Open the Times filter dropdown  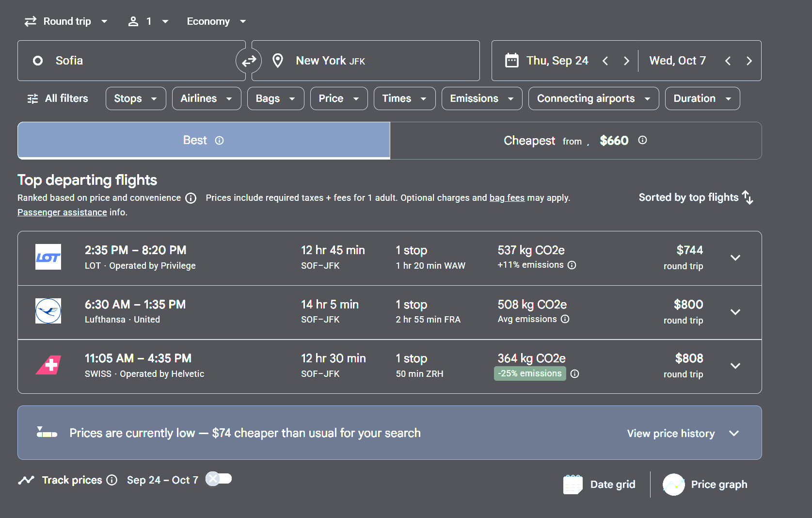405,98
